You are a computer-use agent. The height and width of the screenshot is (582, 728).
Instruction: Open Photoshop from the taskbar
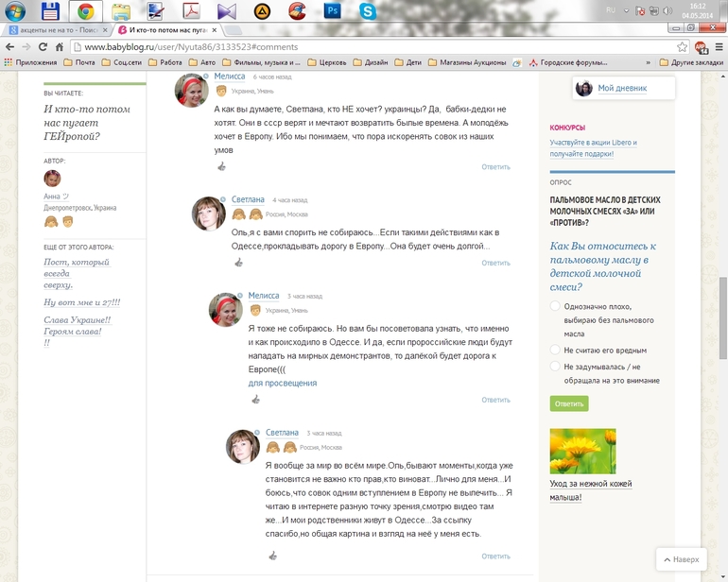pyautogui.click(x=332, y=12)
